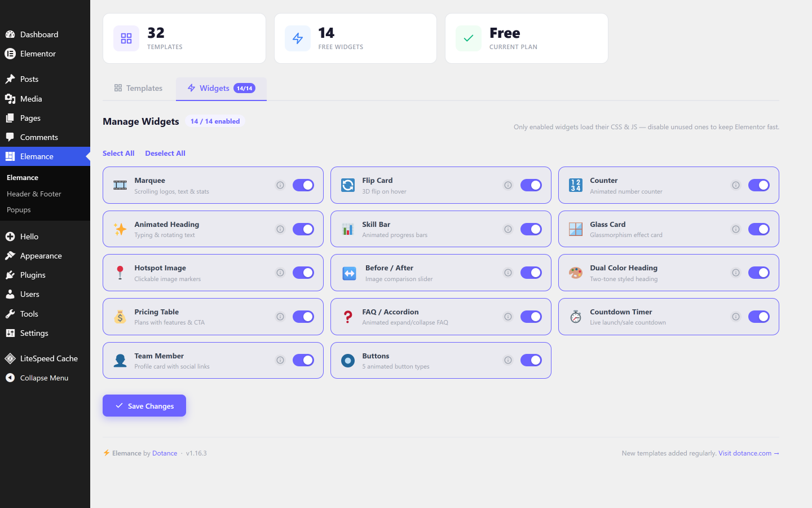Screen dimensions: 812x508
Task: Click the Pricing Table money bag icon
Action: (120, 317)
